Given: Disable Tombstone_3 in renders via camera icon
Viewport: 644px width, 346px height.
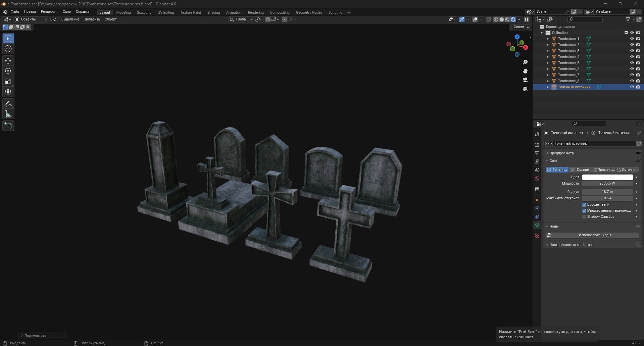Looking at the screenshot, I should 638,51.
